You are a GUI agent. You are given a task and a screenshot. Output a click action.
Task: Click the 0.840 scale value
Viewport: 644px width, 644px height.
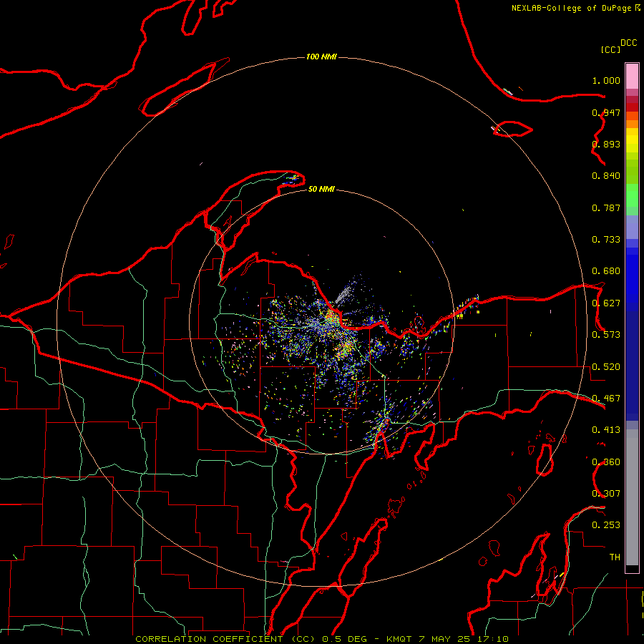tap(606, 176)
